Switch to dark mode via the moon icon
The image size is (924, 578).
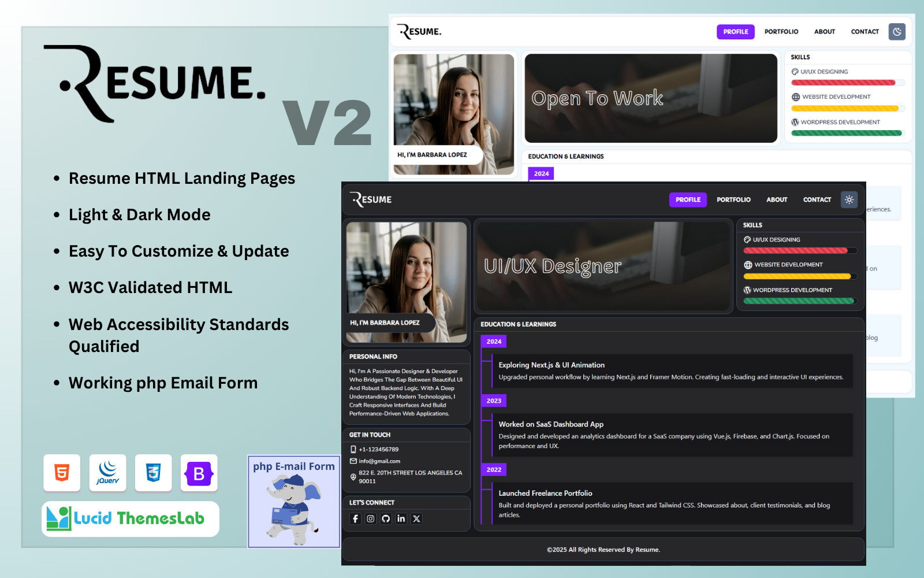point(897,32)
